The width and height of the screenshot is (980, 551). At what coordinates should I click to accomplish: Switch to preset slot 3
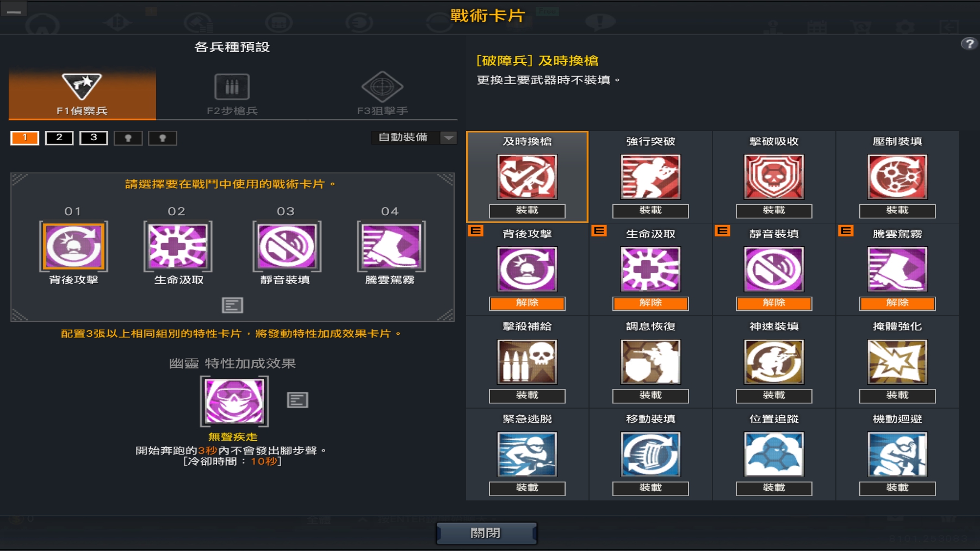[94, 138]
